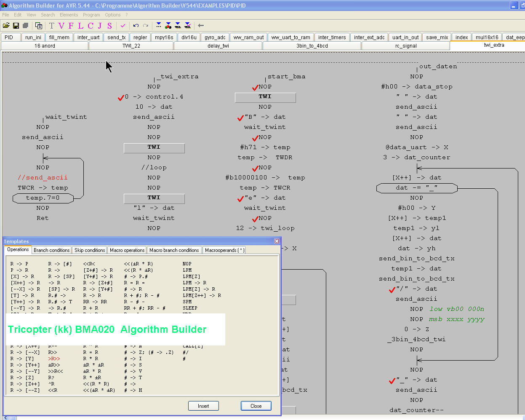Click the compile icon with dotted line
The height and width of the screenshot is (420, 525).
coord(159,26)
